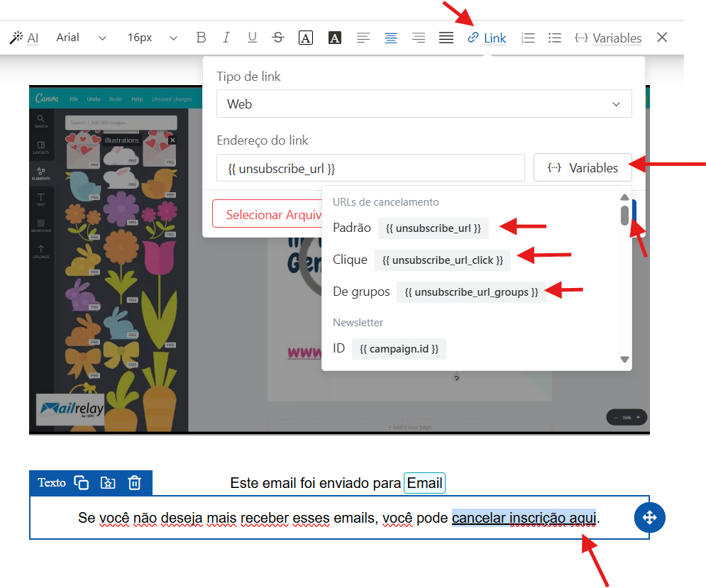Viewport: 706px width, 588px height.
Task: Close the text formatting toolbar
Action: [x=662, y=38]
